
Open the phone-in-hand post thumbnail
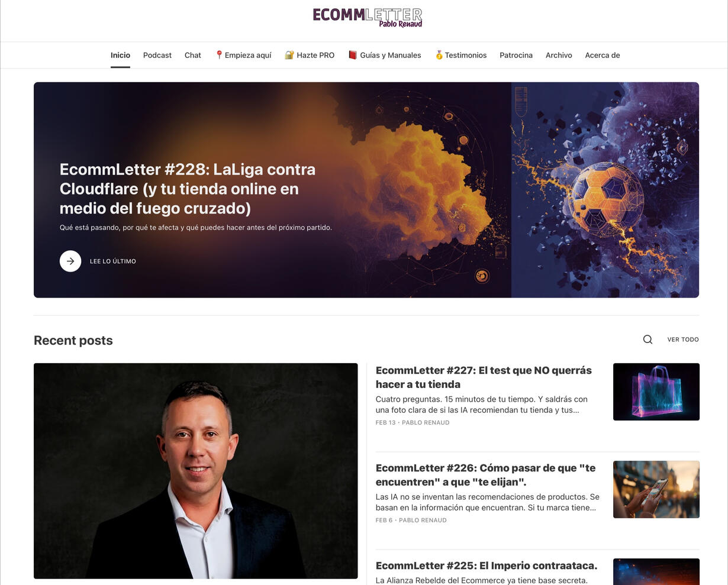click(x=656, y=490)
